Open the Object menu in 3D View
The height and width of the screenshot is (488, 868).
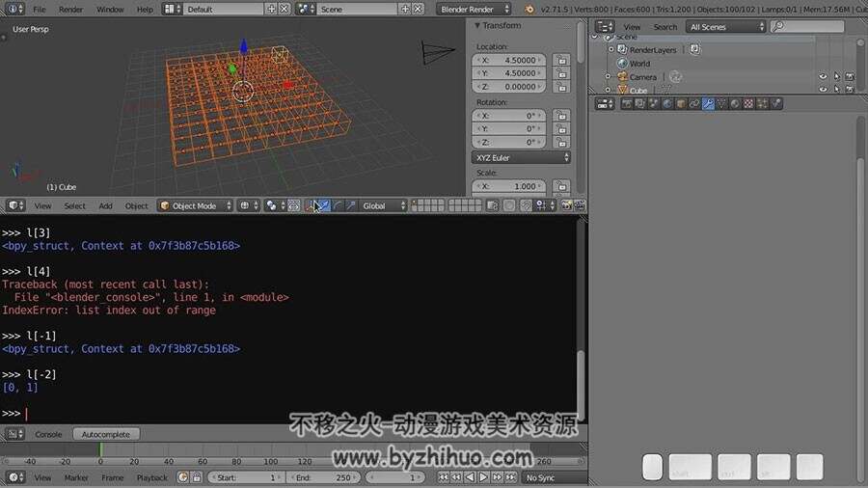pyautogui.click(x=136, y=205)
